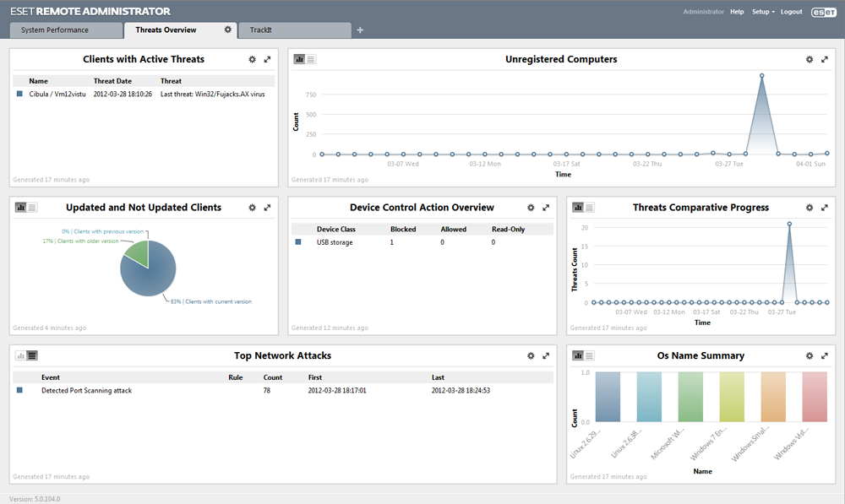The height and width of the screenshot is (504, 845).
Task: Click the peak point in Unregistered Computers chart
Action: click(x=761, y=76)
